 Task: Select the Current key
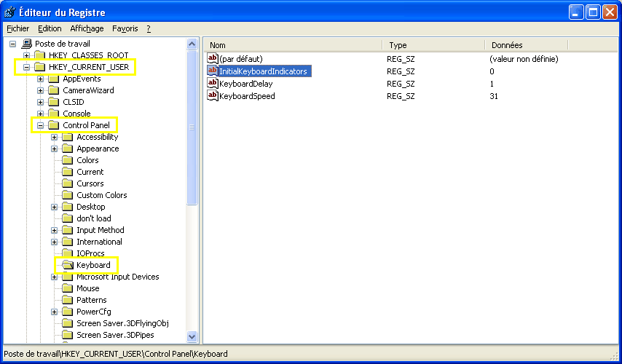pos(90,172)
